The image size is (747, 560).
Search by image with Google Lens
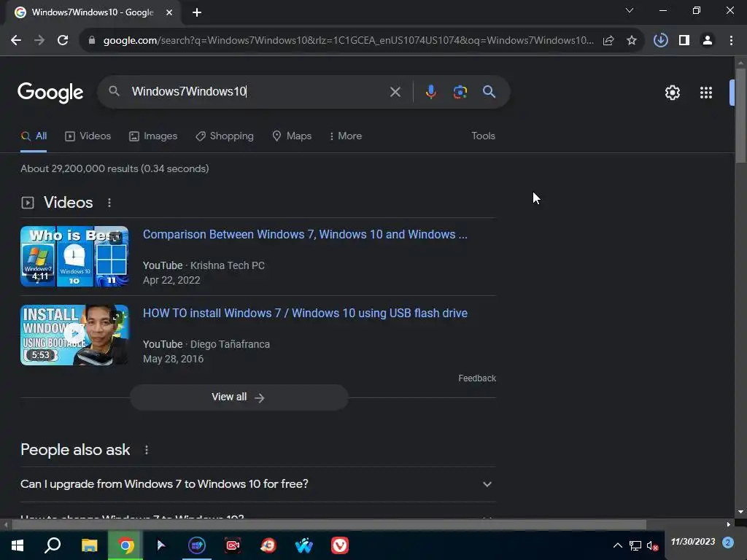tap(460, 92)
